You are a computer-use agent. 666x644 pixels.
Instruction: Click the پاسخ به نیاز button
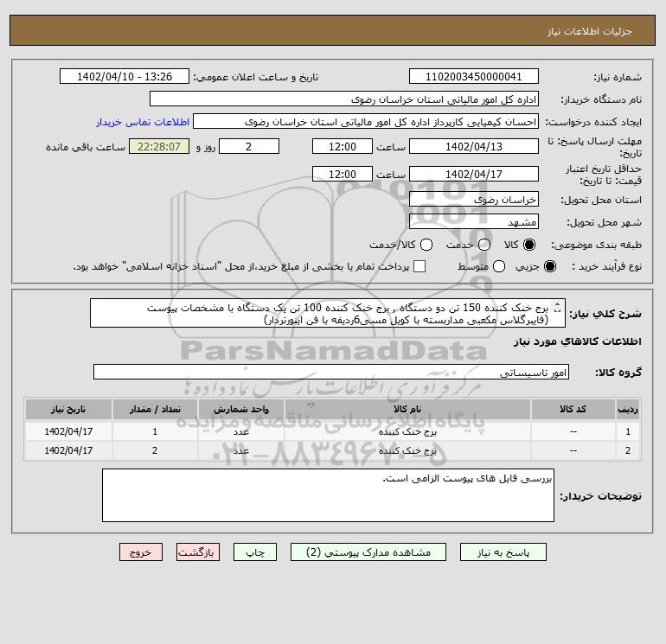coord(503,552)
